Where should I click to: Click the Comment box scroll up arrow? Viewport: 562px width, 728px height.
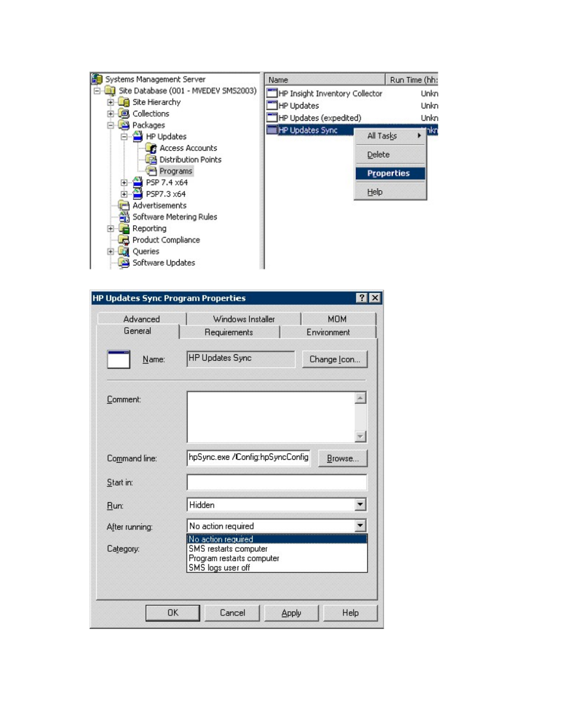361,398
